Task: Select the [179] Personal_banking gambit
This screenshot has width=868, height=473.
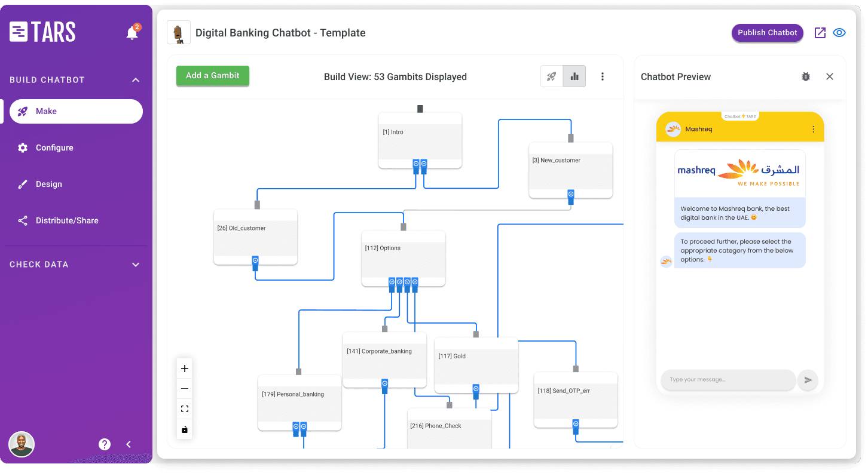Action: click(x=300, y=403)
